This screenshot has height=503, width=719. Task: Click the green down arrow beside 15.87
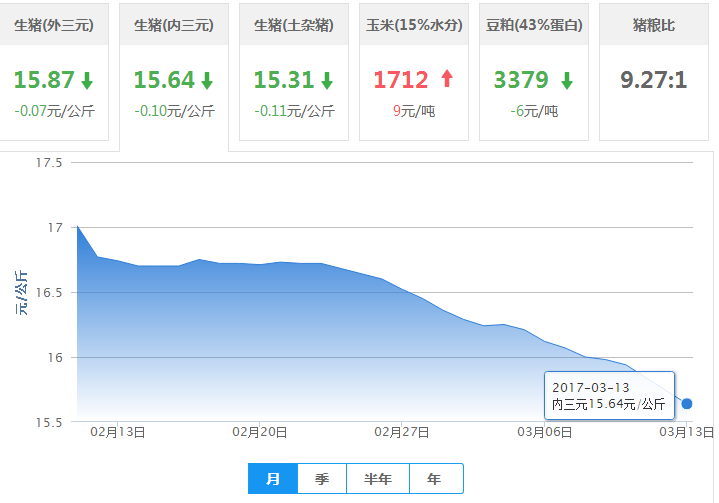(87, 81)
